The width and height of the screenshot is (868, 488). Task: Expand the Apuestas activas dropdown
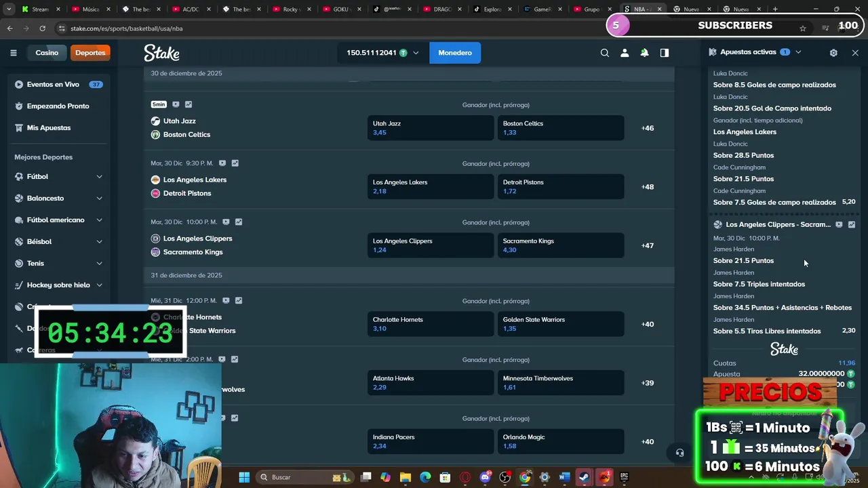point(798,52)
